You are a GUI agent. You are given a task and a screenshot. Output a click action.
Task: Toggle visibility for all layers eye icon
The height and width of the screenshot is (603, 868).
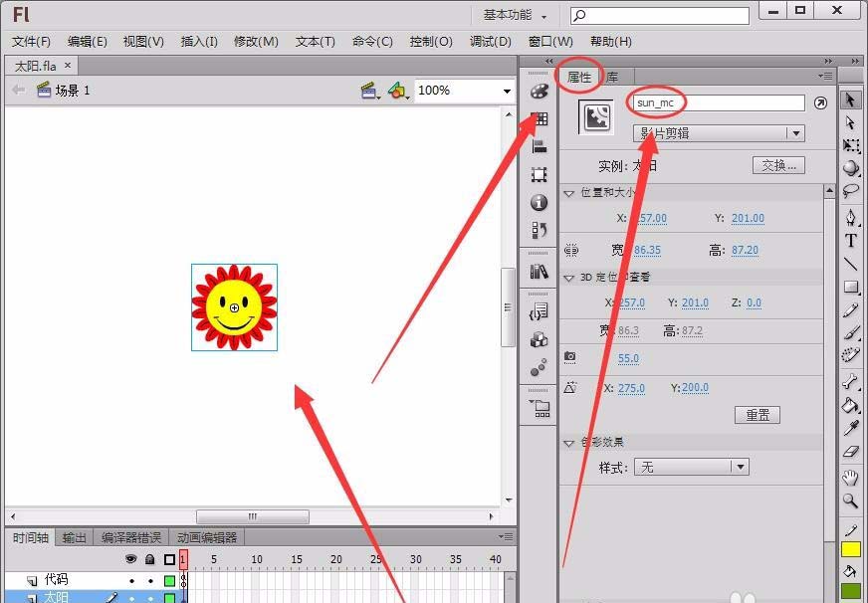click(x=130, y=559)
